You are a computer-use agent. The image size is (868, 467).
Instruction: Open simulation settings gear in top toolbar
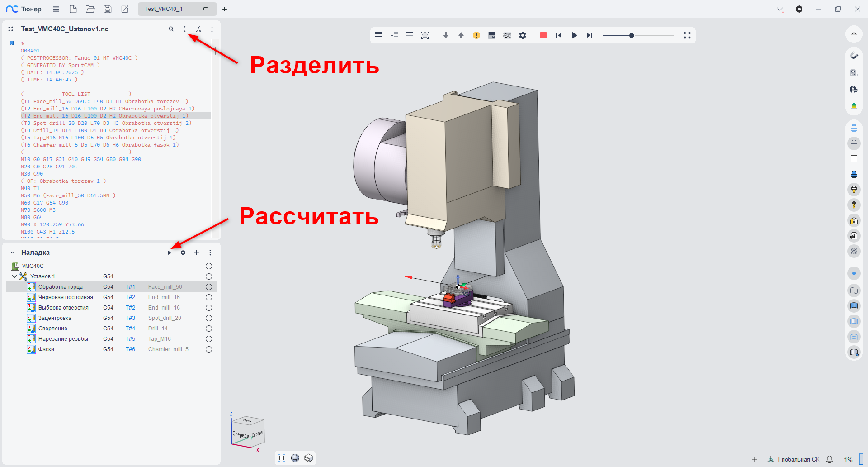point(523,35)
